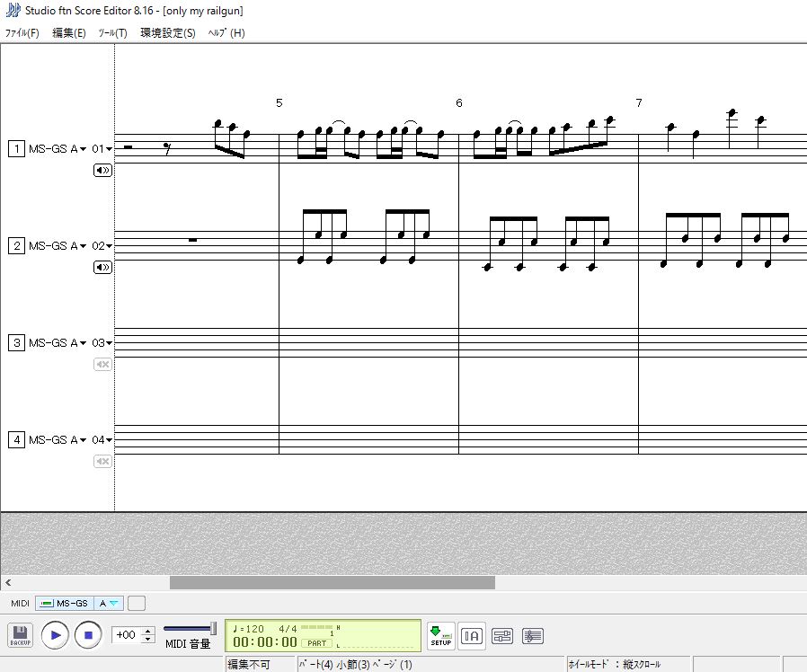Unmute part 4 speaker toggle

102,461
